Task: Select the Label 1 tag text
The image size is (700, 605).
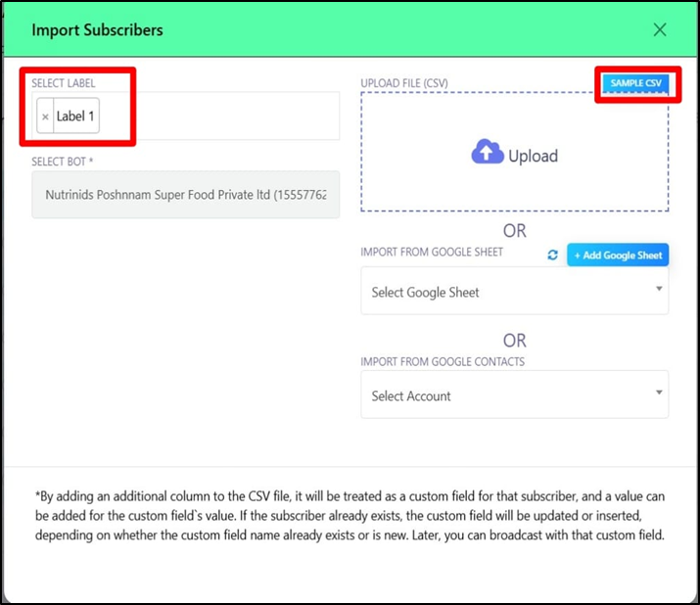Action: point(75,116)
